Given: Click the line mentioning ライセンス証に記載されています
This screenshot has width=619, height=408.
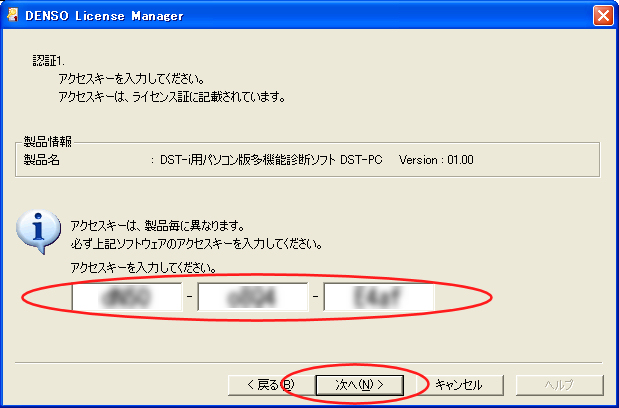Looking at the screenshot, I should [x=172, y=97].
